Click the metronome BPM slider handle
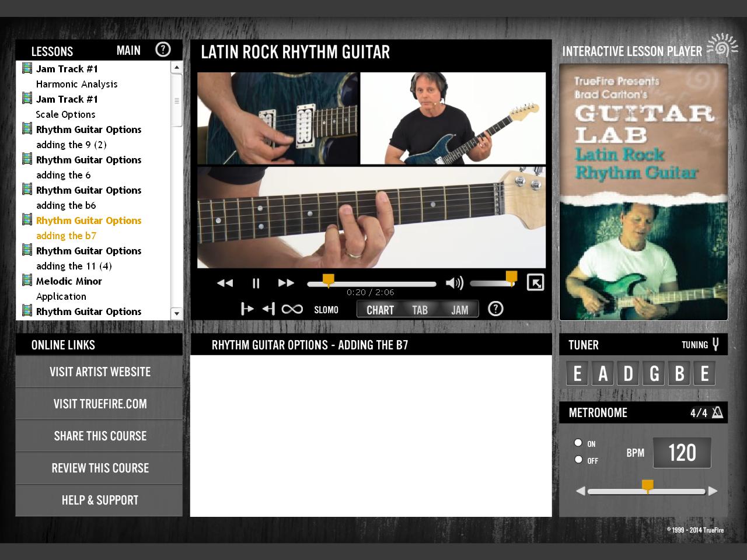 point(647,486)
